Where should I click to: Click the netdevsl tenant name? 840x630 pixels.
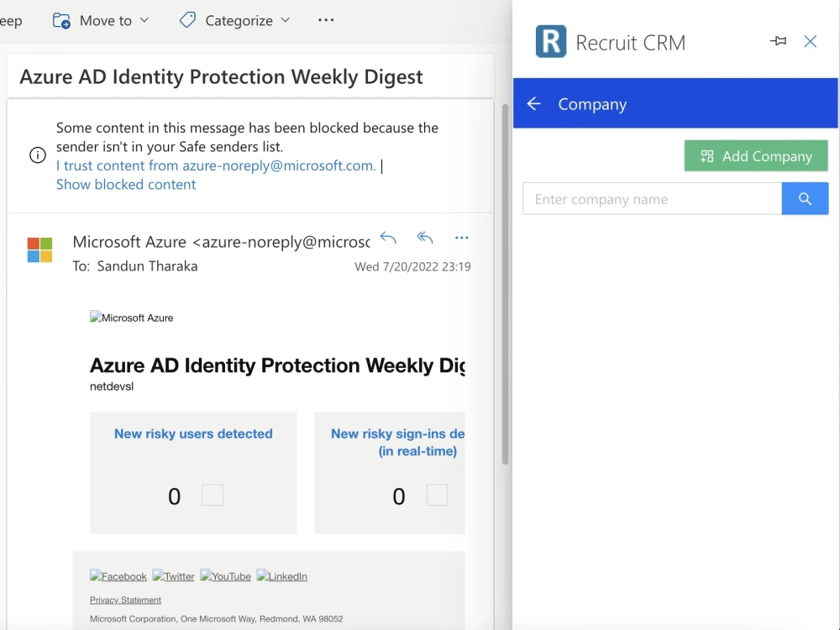click(x=112, y=386)
